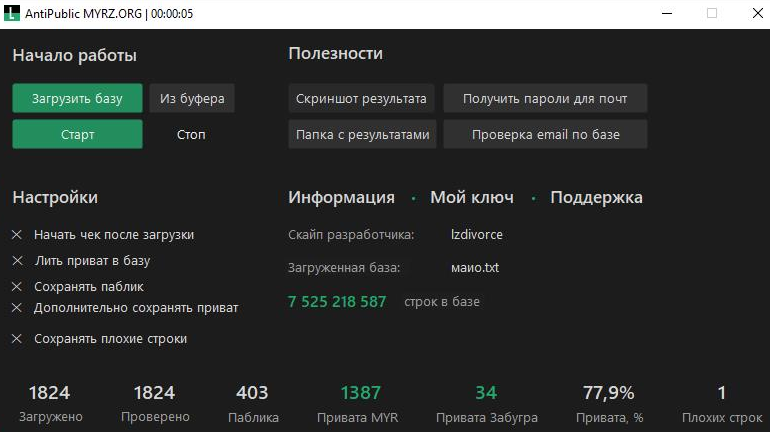Click the 77,9% Привата percentage

[x=609, y=393]
